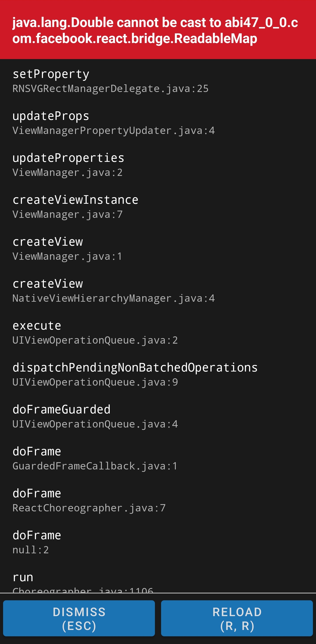Select the updateProps stack frame
Screen dimensions: 316x644
click(x=51, y=115)
